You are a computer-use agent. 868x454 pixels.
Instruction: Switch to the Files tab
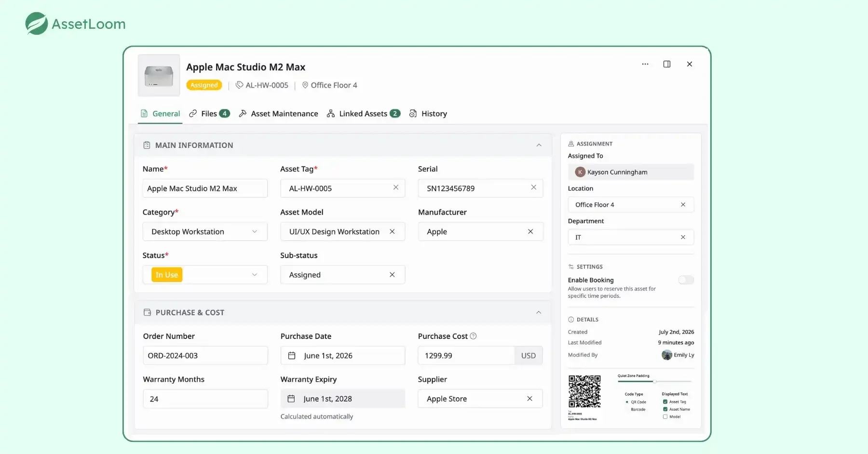(209, 114)
